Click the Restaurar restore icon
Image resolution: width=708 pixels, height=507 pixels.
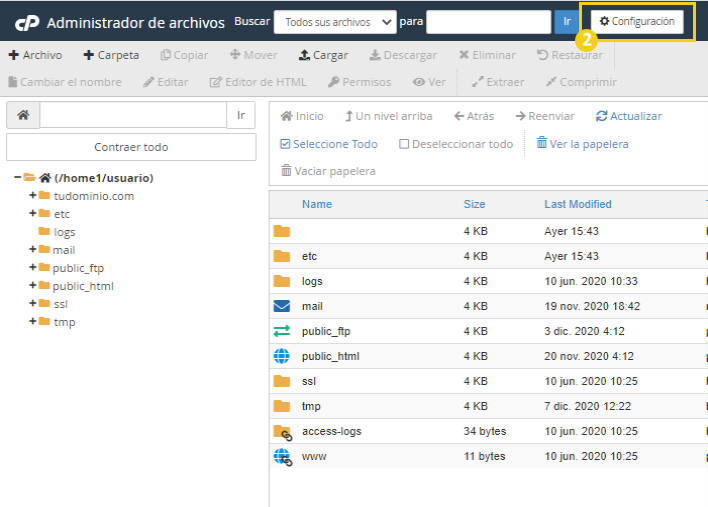542,55
